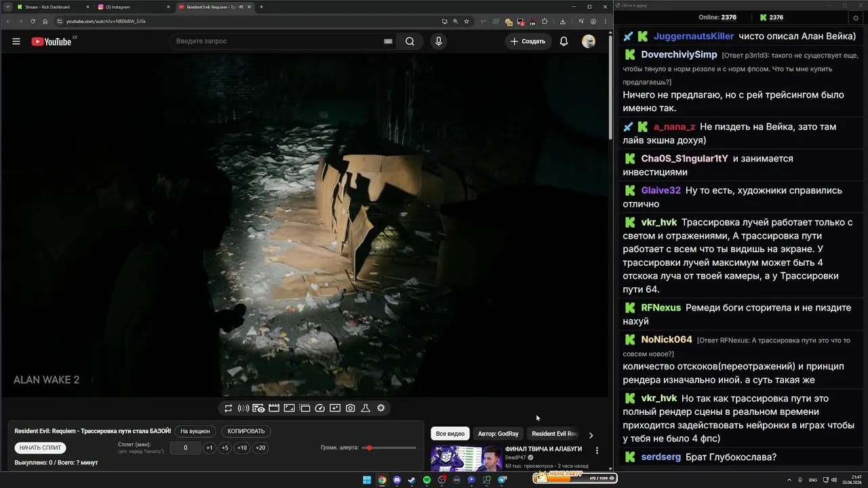Open the DeadP47 channel link

(517, 457)
